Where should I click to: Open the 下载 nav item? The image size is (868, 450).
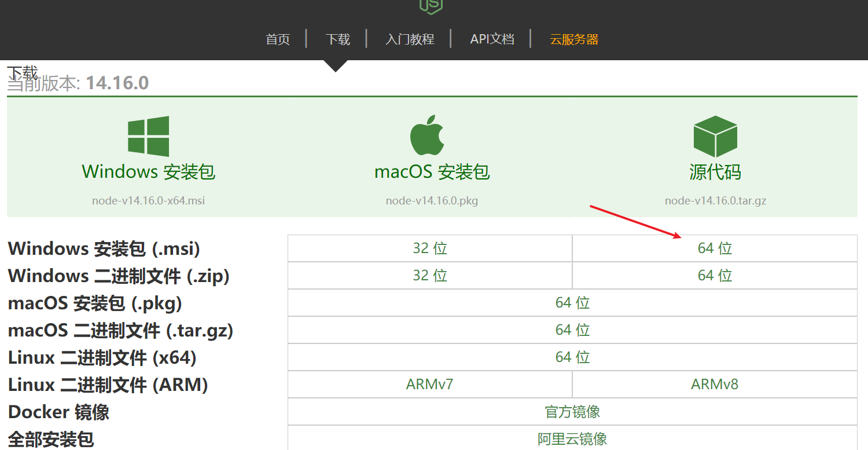338,39
